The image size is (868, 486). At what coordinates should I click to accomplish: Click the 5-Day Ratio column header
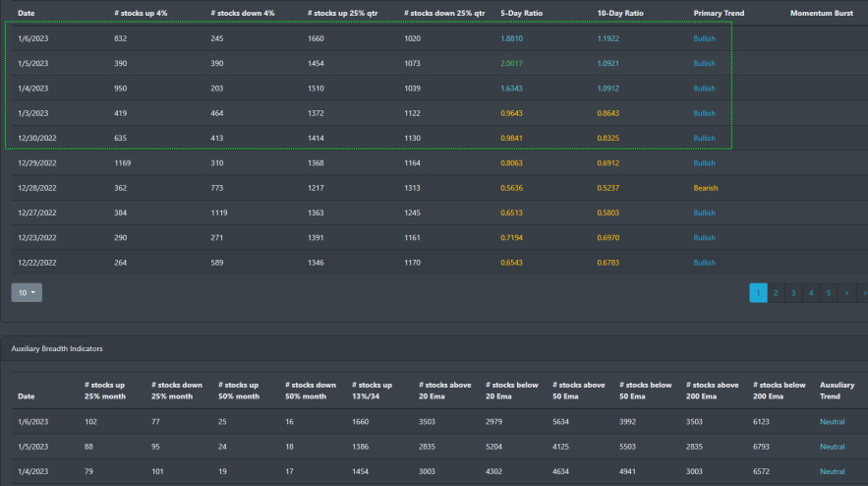[x=521, y=13]
